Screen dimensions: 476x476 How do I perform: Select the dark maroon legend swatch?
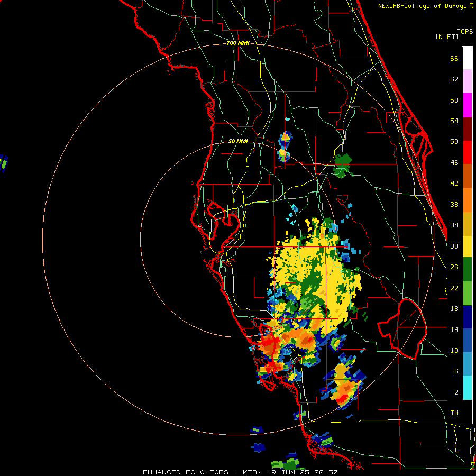click(x=467, y=129)
